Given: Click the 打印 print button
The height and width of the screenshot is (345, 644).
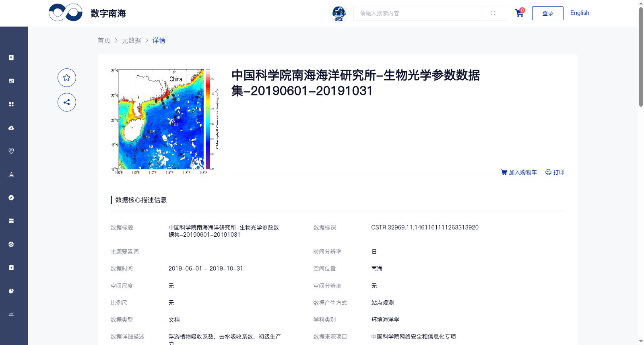Looking at the screenshot, I should pos(555,172).
